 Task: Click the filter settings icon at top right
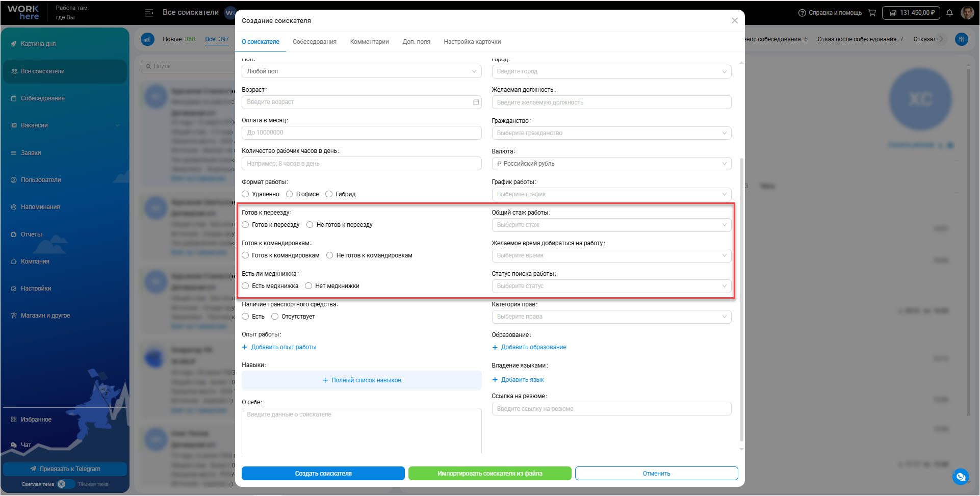click(x=962, y=39)
